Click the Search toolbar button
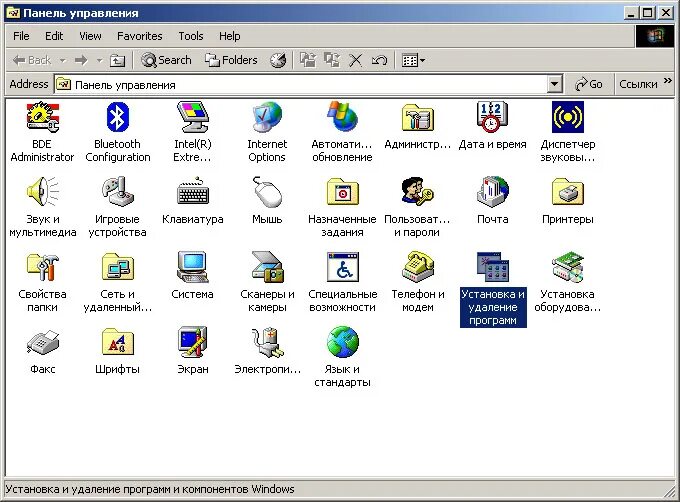Screen dimensions: 680x502 pyautogui.click(x=166, y=60)
